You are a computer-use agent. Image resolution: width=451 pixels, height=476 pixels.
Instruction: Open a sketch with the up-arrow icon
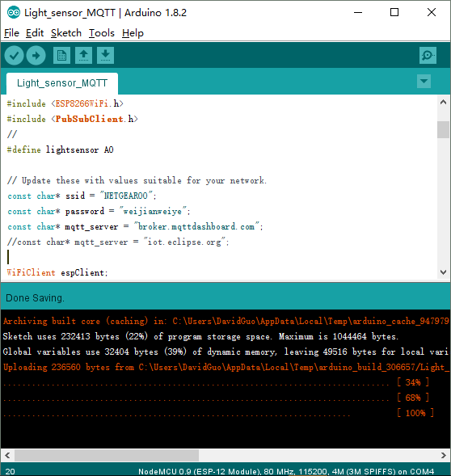[x=83, y=55]
